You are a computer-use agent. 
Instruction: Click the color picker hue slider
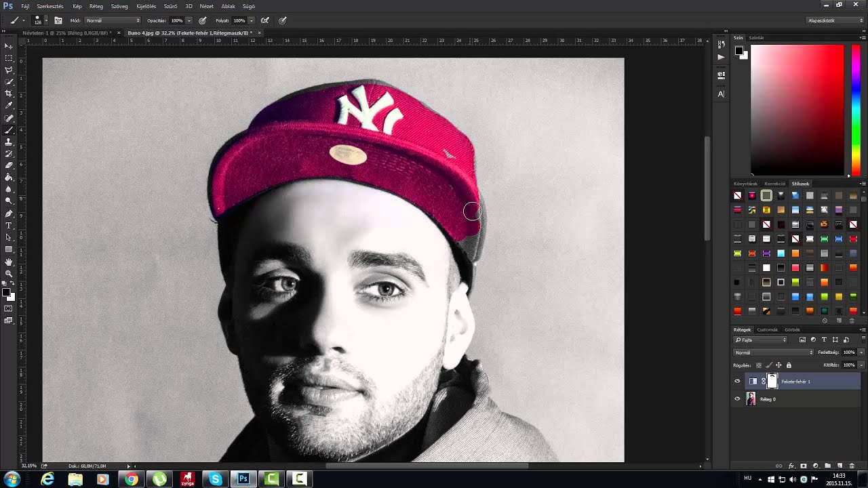pos(856,110)
